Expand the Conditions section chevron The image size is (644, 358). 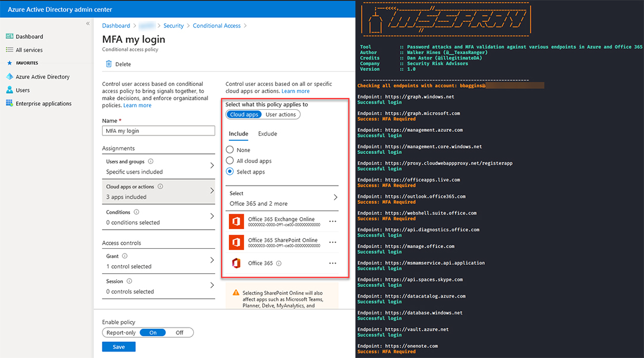pos(212,217)
